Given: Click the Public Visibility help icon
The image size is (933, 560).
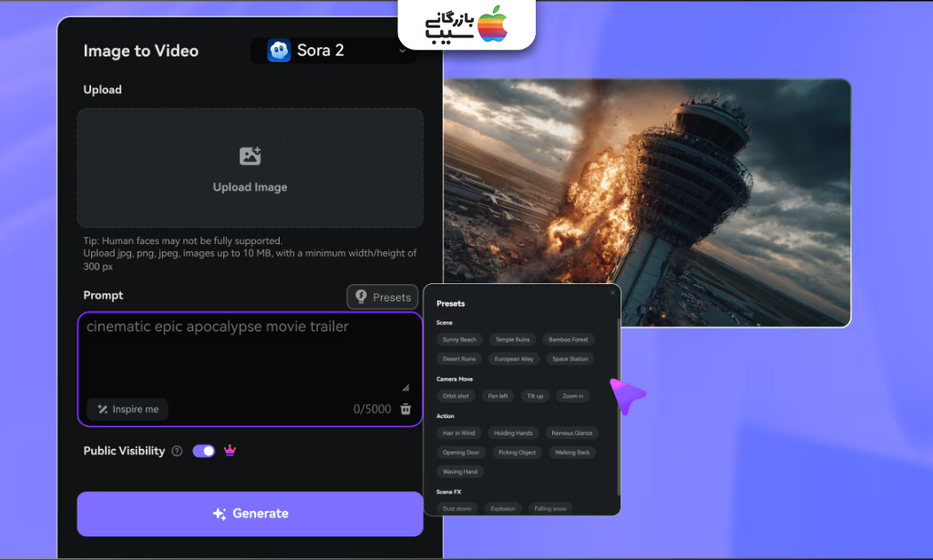Looking at the screenshot, I should pos(177,451).
